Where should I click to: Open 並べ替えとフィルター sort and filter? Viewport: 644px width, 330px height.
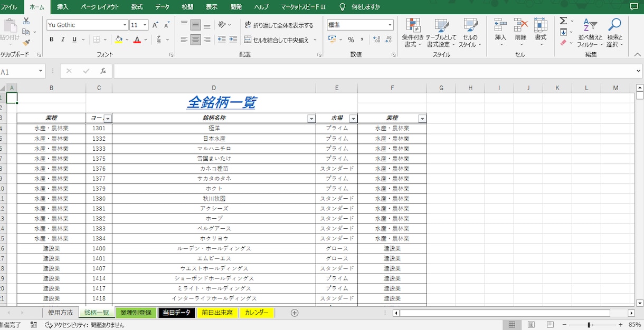(590, 33)
